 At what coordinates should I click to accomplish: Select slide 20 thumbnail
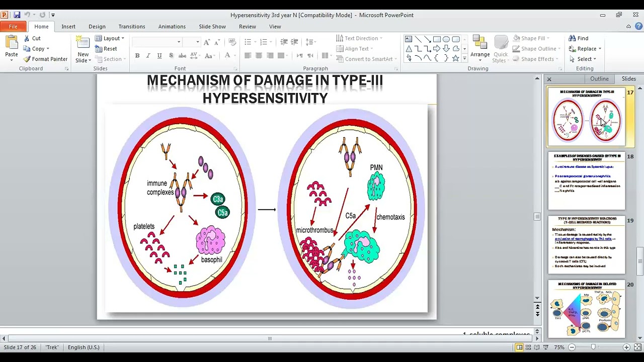(x=587, y=309)
